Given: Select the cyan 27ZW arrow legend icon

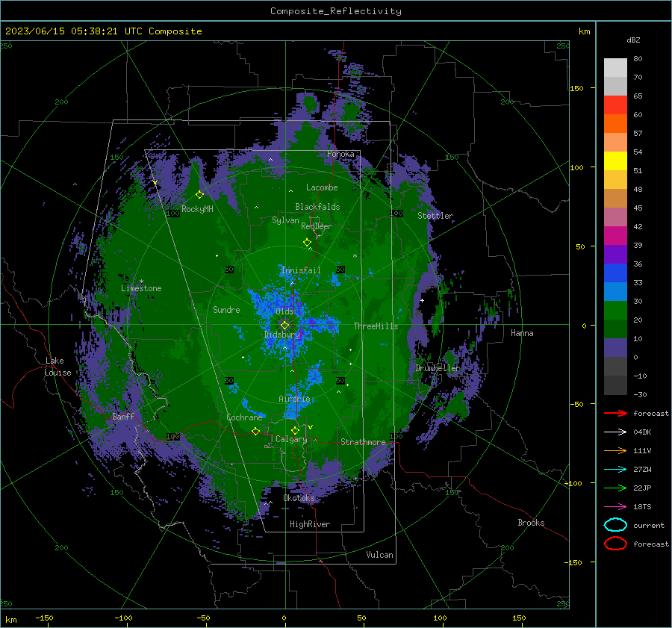Looking at the screenshot, I should tap(615, 470).
